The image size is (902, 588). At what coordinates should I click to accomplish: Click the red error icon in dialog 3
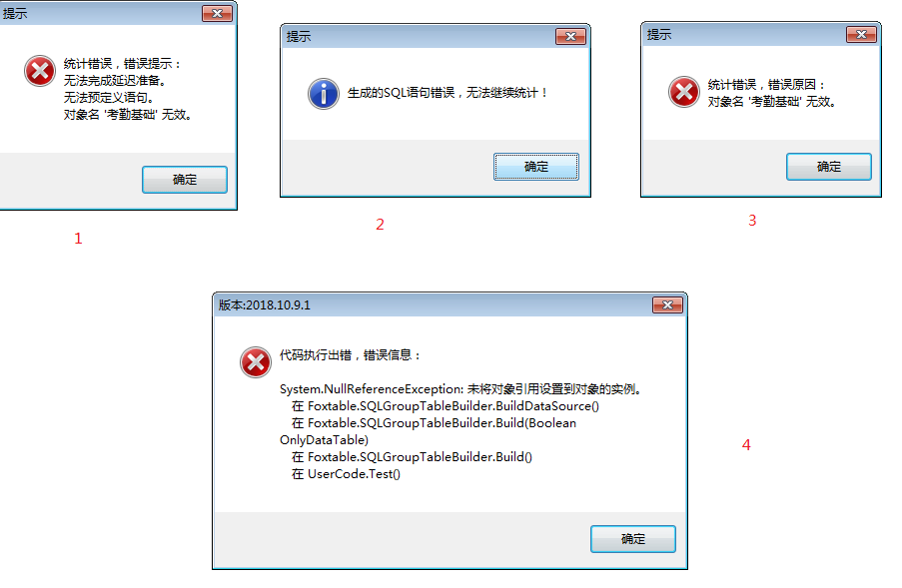tap(684, 92)
